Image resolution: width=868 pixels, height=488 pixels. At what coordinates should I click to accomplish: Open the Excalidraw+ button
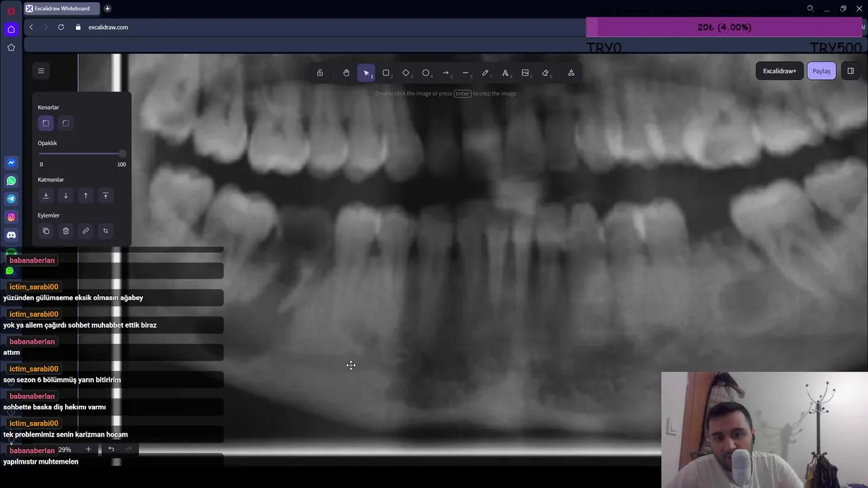[780, 71]
